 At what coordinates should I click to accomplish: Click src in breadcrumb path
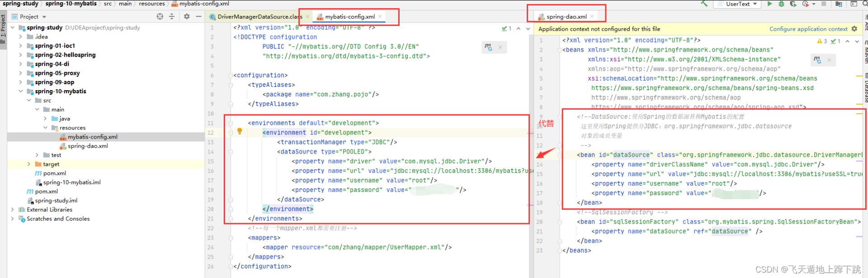click(108, 4)
